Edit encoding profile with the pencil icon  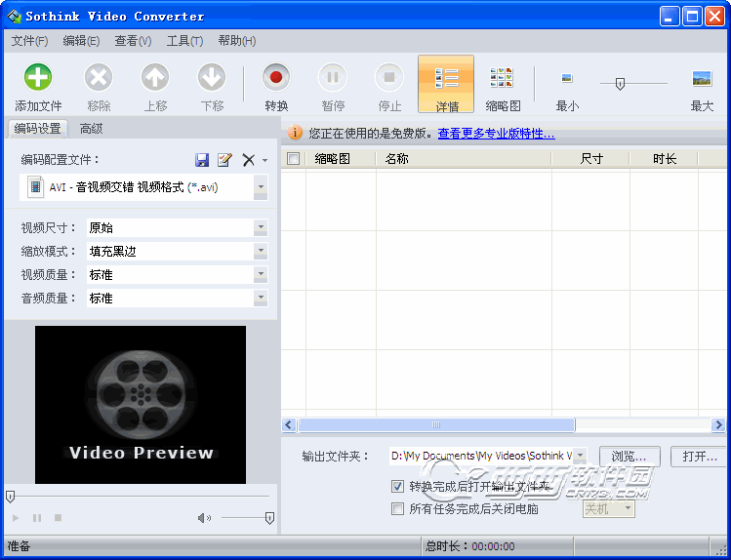click(x=224, y=160)
